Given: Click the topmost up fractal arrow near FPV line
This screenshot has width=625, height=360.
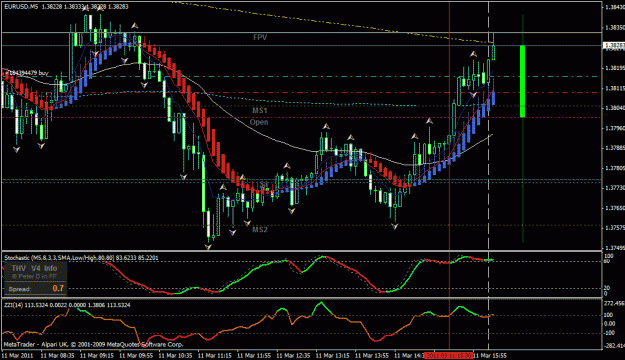Looking at the screenshot, I should (x=135, y=26).
